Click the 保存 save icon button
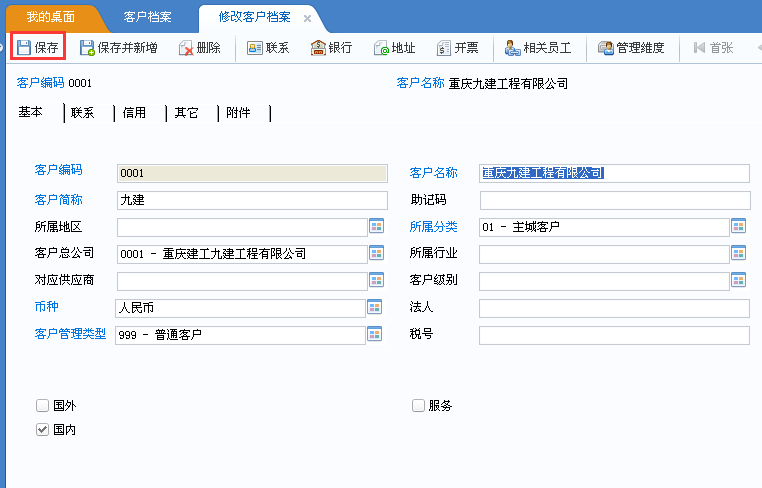The width and height of the screenshot is (762, 488). [38, 48]
